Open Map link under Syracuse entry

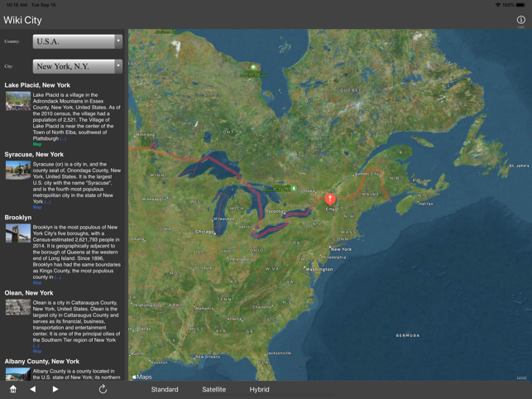coord(36,207)
